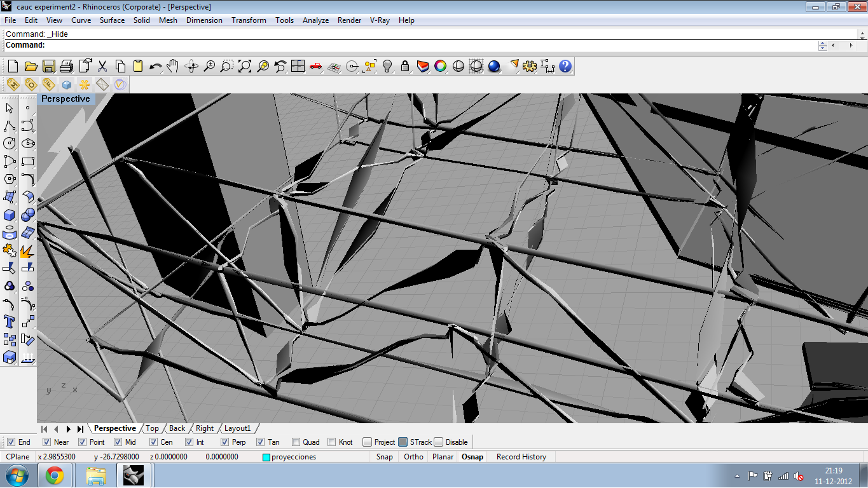Toggle the Int osnap checkbox

tap(189, 442)
